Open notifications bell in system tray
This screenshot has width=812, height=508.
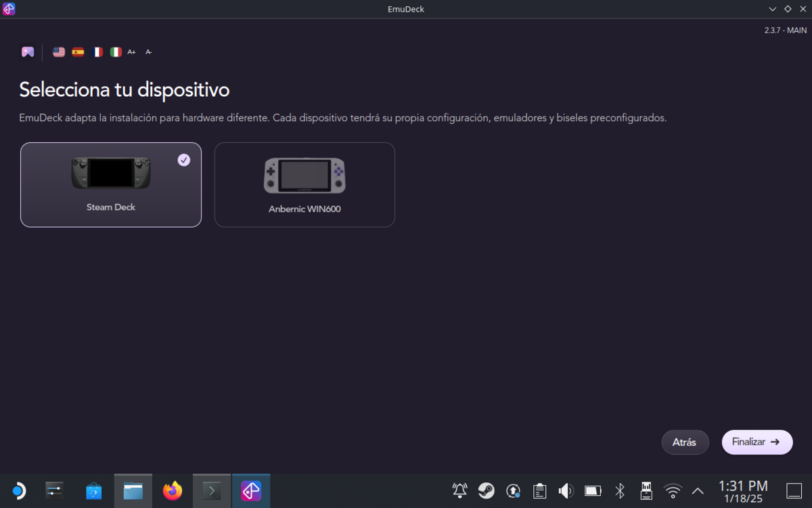tap(460, 490)
